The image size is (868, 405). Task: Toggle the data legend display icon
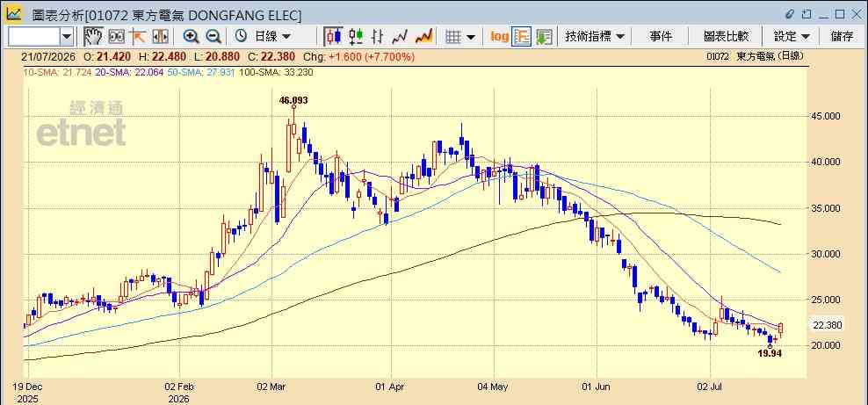pyautogui.click(x=522, y=37)
